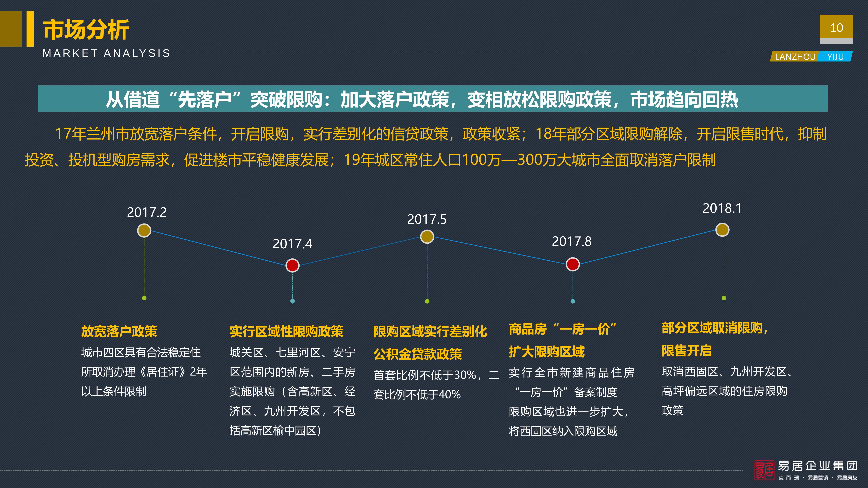
Task: Click the green dot beneath the 2017.5 marker
Action: coord(427,301)
